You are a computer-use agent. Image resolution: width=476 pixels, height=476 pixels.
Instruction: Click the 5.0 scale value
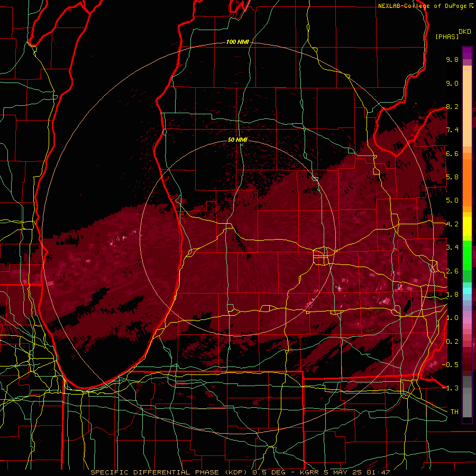tap(452, 200)
